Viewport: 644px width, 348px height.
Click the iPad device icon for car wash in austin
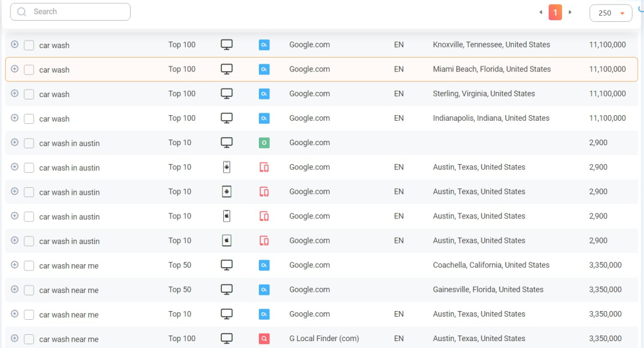pos(227,240)
